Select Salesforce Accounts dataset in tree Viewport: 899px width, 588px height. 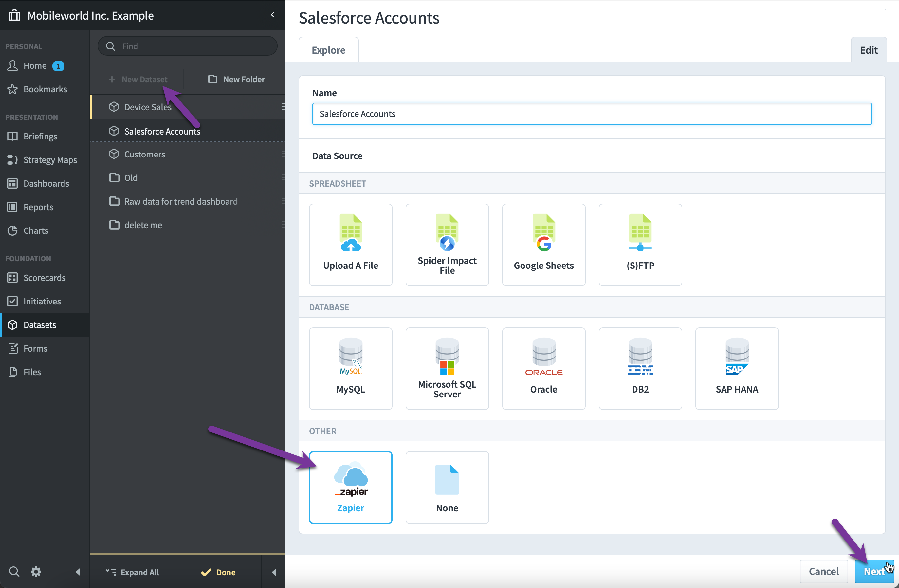[x=187, y=131]
